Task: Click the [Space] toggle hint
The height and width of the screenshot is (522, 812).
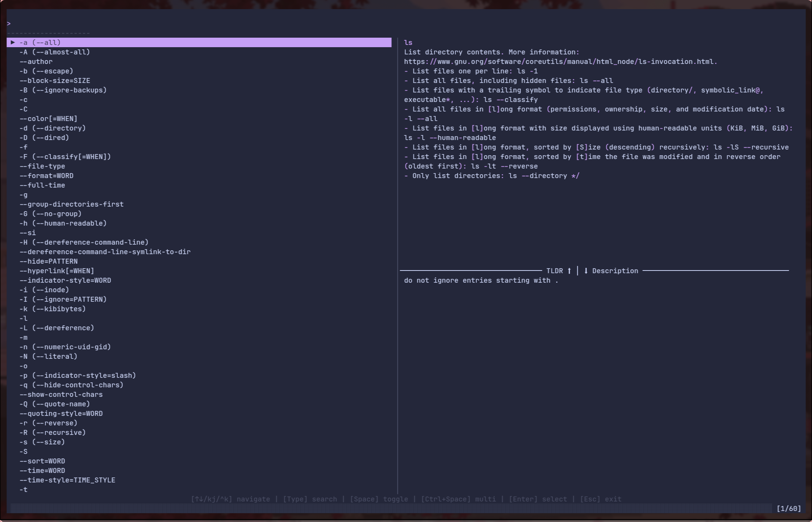Action: 379,499
